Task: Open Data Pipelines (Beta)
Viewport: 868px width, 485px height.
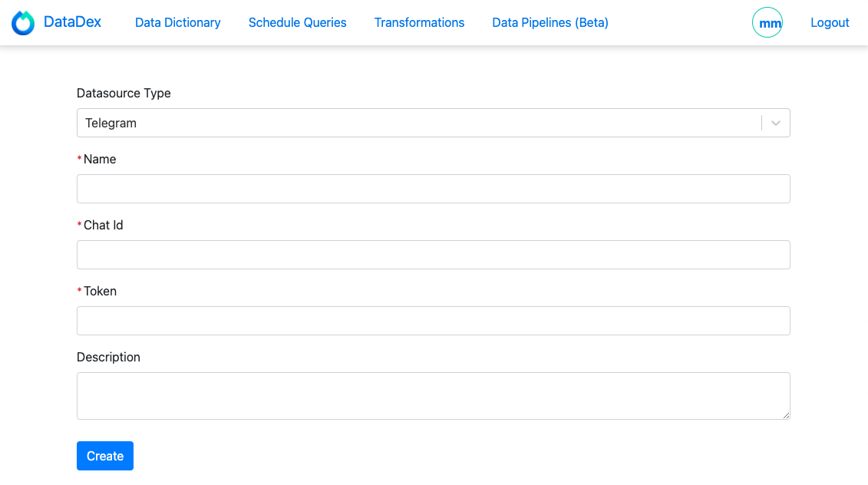Action: click(550, 22)
